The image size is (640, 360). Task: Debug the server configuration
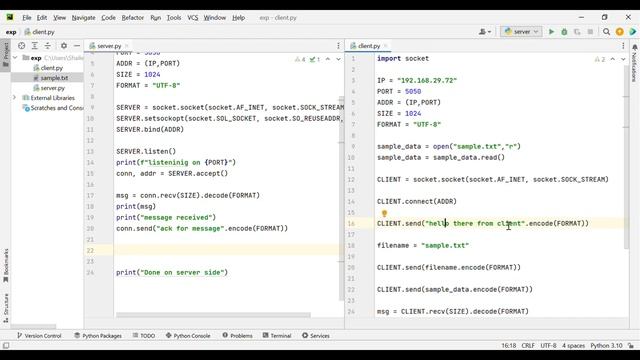coord(564,31)
